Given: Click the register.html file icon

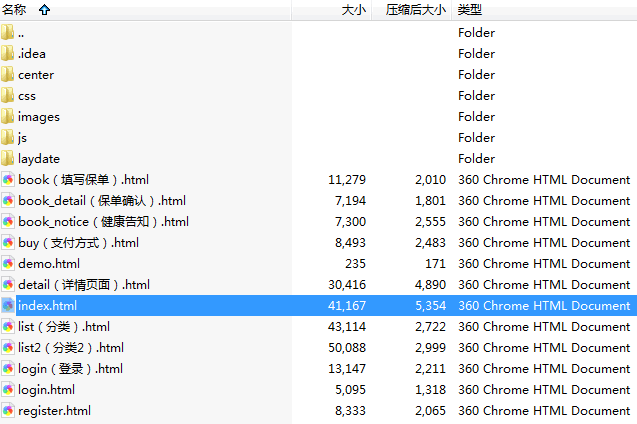Looking at the screenshot, I should (8, 411).
